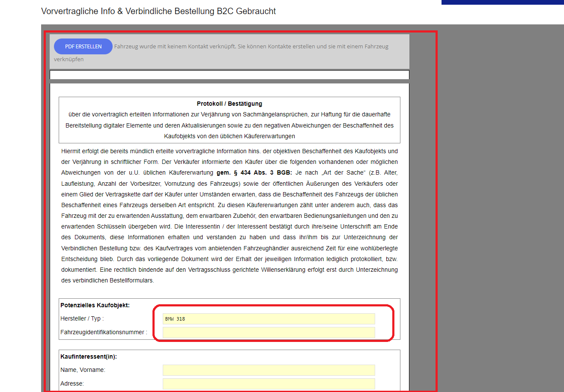The image size is (564, 392).
Task: Click the subtitle line starting über die vorvertraglich
Action: (x=230, y=114)
